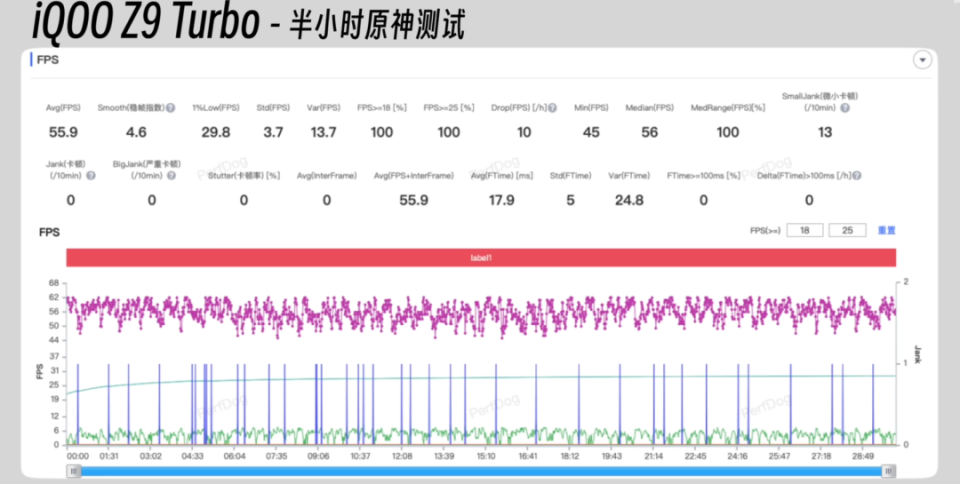
Task: Click the 28:49 time axis label
Action: pos(863,456)
